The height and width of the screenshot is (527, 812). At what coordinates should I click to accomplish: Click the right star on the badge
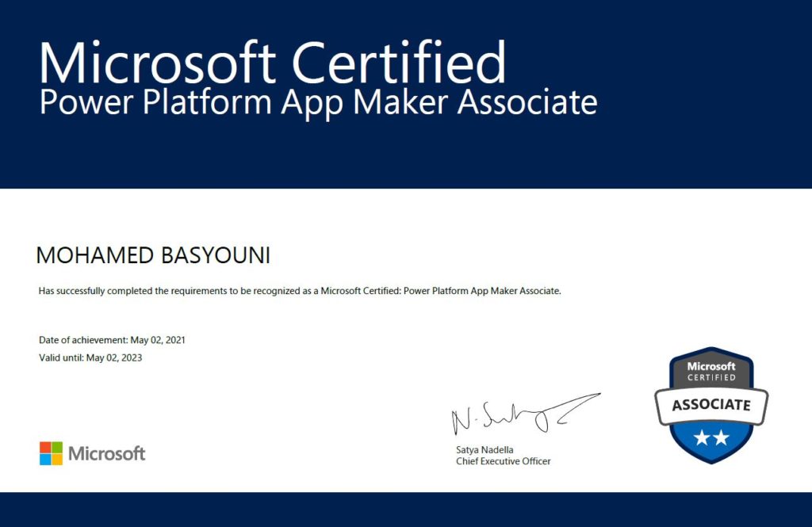click(x=722, y=437)
